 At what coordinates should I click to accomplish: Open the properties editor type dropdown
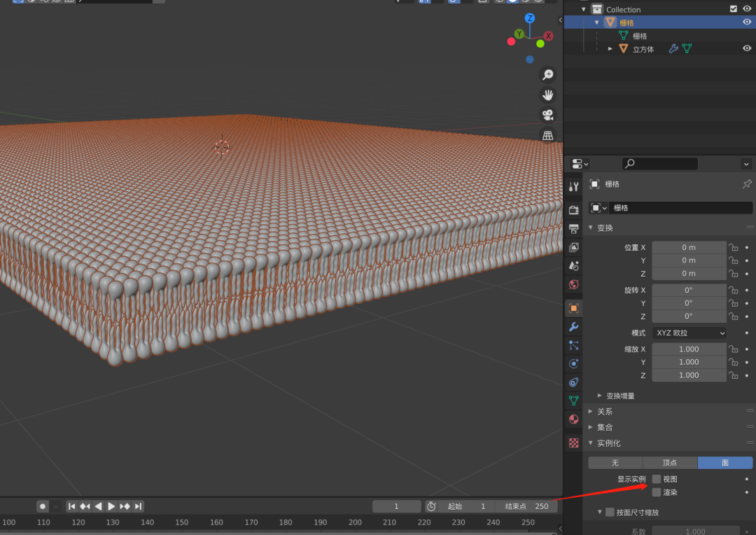pos(580,164)
